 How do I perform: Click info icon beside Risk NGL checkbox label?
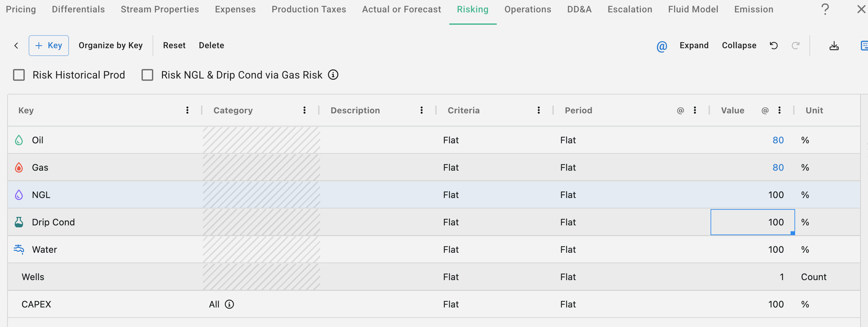333,75
